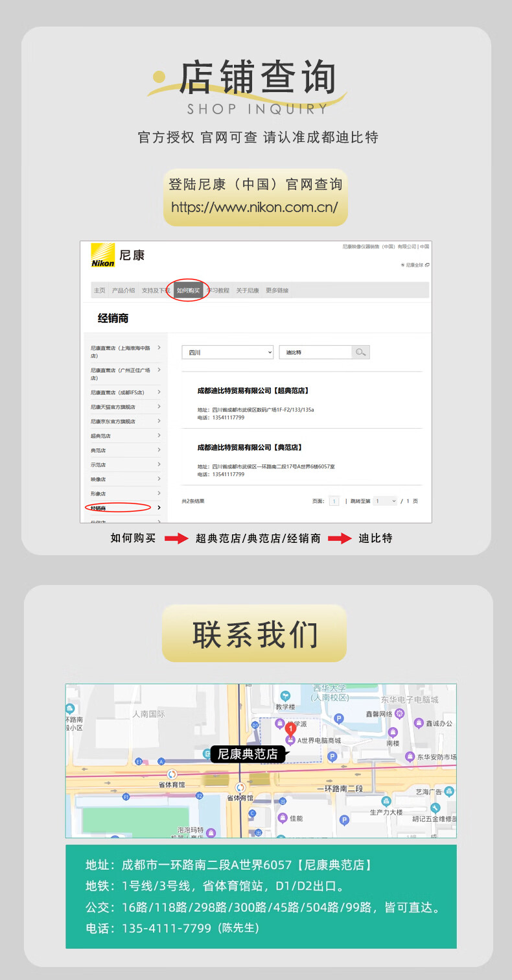Click the 人南国际 map label
512x980 pixels.
pyautogui.click(x=148, y=713)
